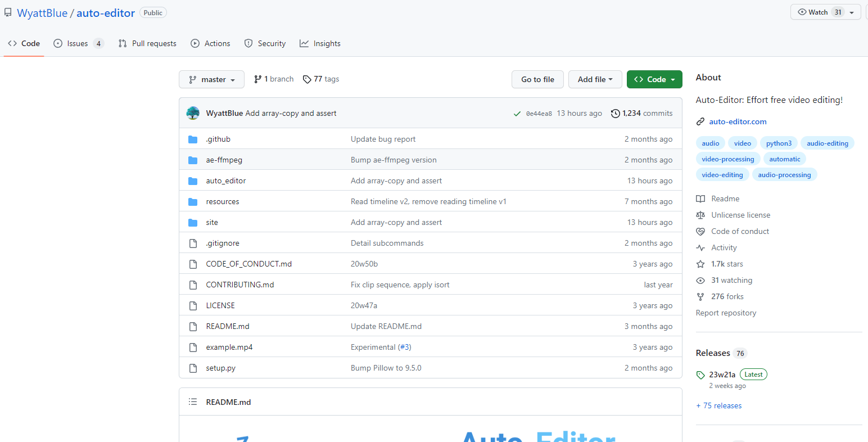Open the latest commit message Add array-copy and assert

[291, 113]
